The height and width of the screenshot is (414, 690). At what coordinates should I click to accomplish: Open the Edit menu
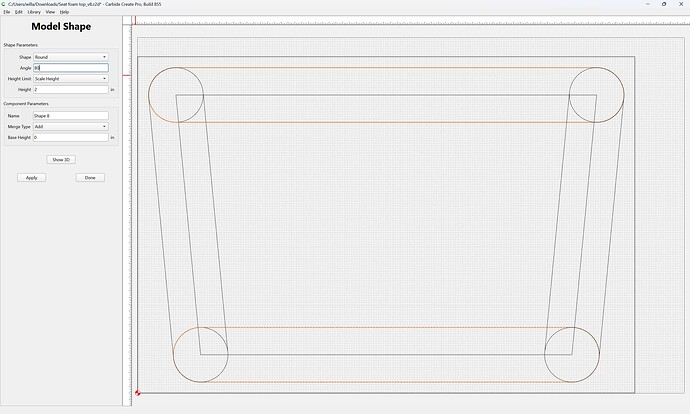[x=18, y=12]
